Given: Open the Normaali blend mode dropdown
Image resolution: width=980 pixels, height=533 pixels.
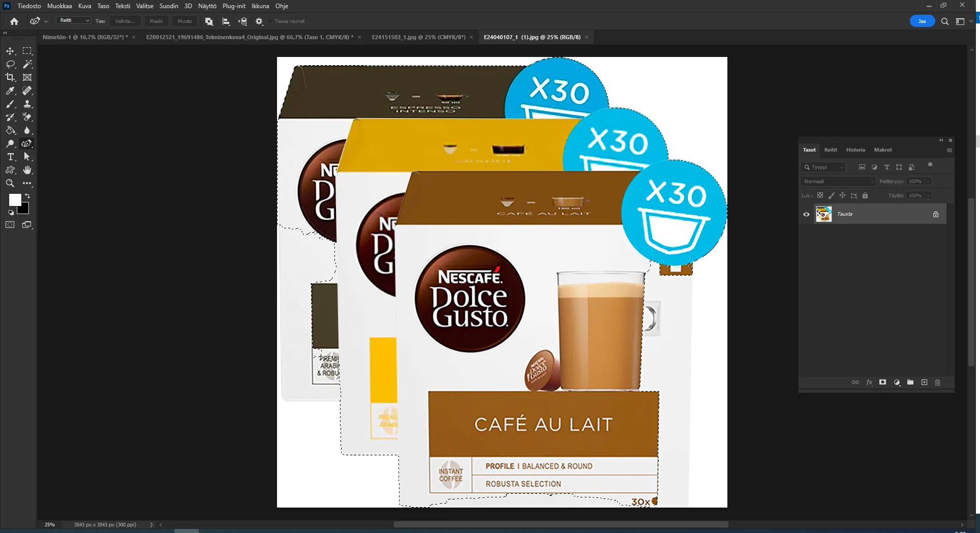Looking at the screenshot, I should (838, 181).
